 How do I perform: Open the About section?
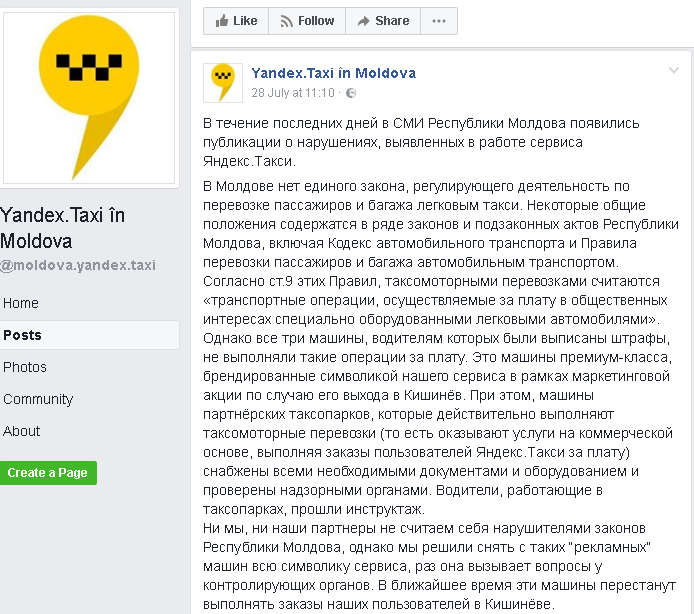(22, 431)
